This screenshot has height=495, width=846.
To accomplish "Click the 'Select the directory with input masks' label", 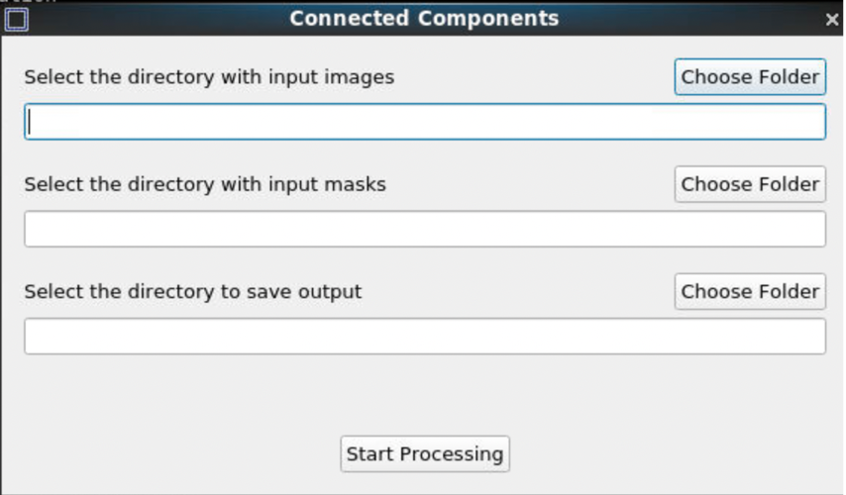I will tap(205, 184).
